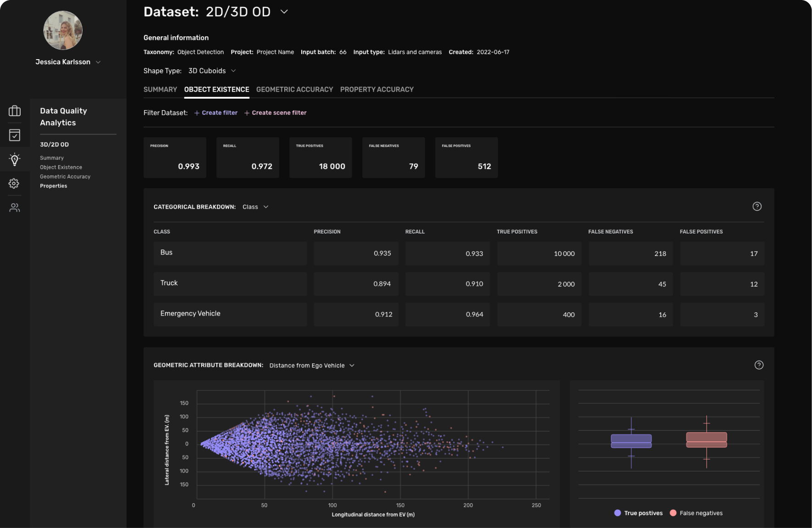
Task: Click the PRECISION column header
Action: (327, 232)
